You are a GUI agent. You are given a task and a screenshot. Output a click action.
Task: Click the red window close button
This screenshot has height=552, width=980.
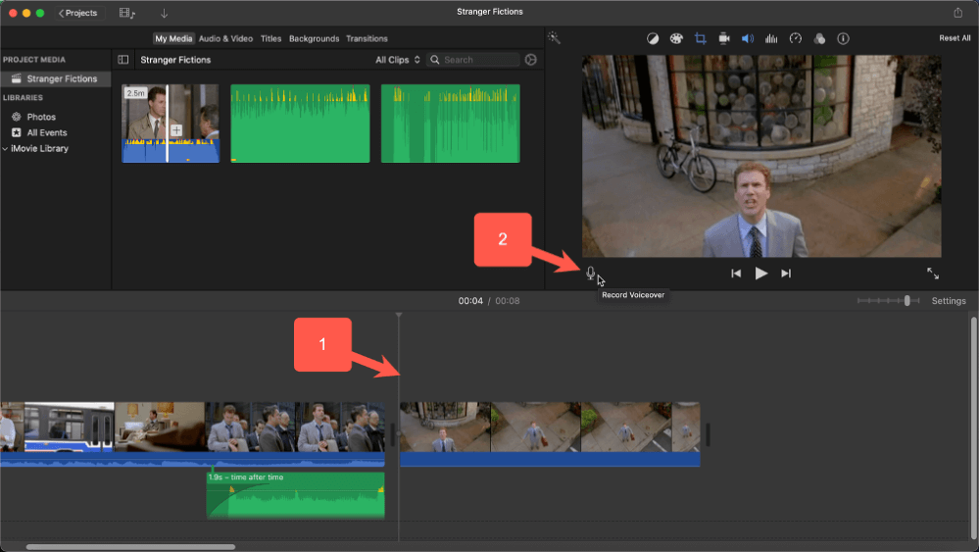(13, 13)
